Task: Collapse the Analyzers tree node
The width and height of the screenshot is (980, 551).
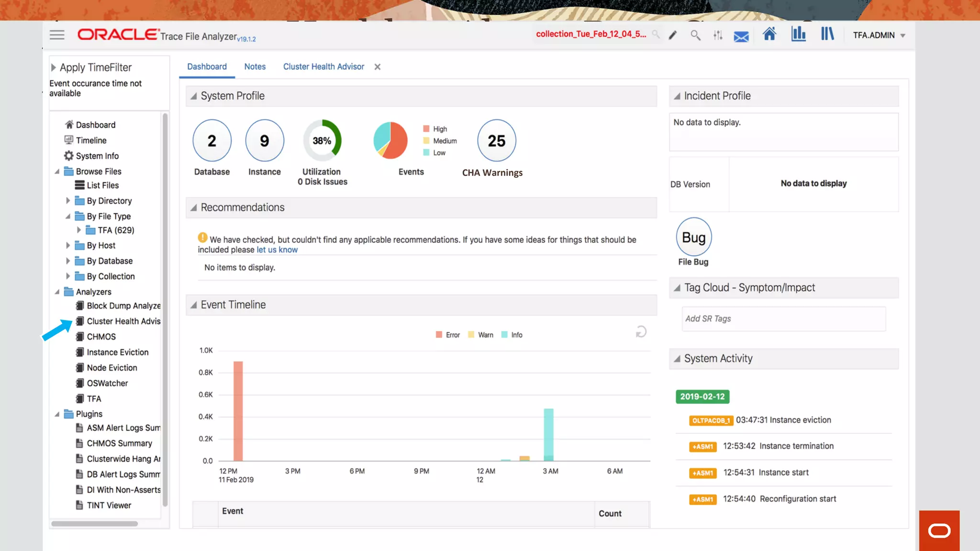Action: click(57, 292)
